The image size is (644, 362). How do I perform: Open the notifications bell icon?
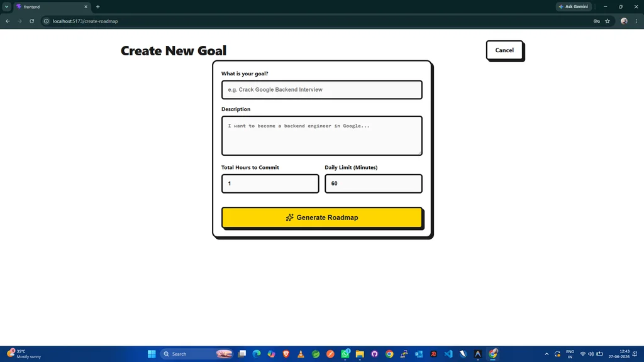pos(635,354)
